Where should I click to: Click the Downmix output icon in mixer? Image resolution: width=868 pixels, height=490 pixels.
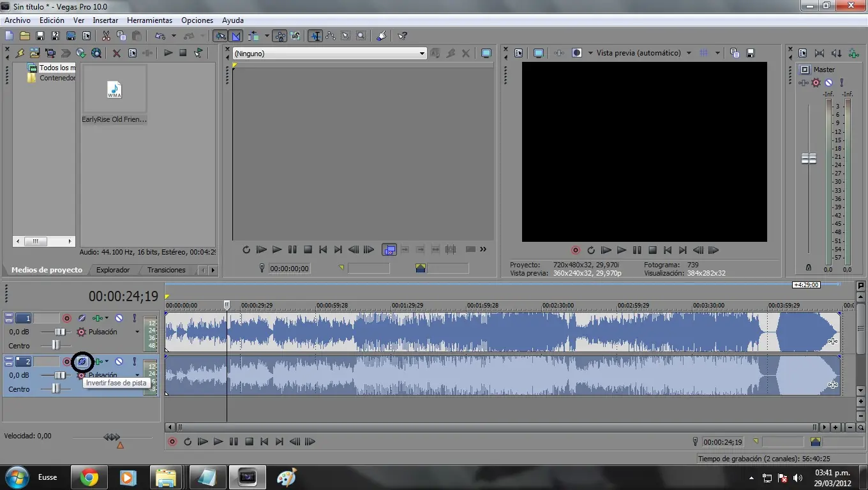[x=819, y=54]
